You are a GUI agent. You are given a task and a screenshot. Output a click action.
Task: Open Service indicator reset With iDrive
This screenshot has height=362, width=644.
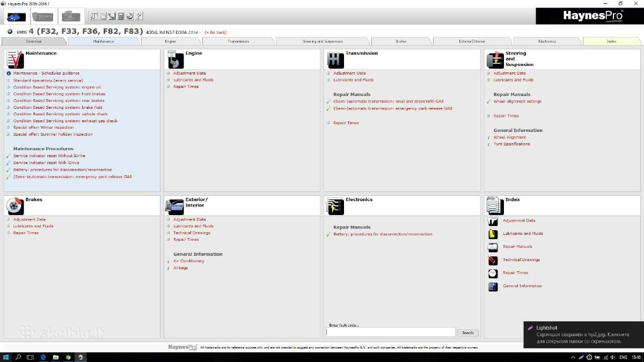click(46, 162)
